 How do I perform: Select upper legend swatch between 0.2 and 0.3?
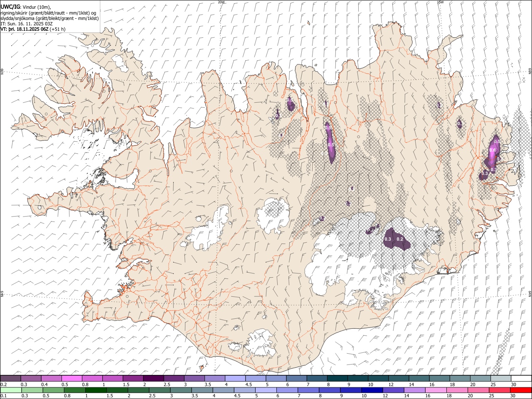10,378
